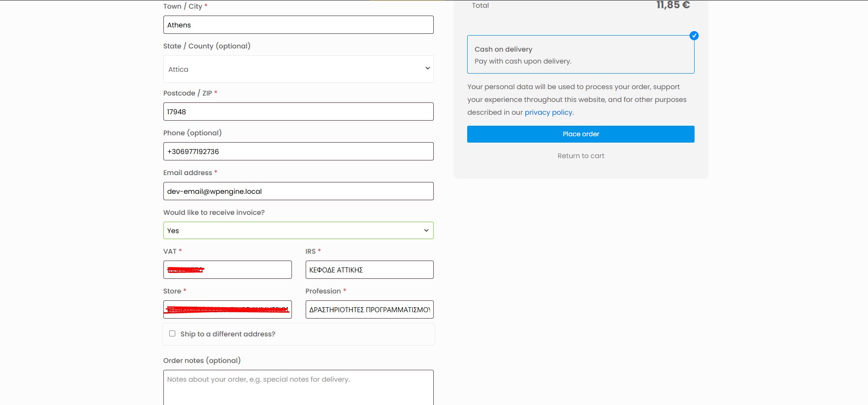
Task: Click the Email address input field
Action: coord(298,191)
